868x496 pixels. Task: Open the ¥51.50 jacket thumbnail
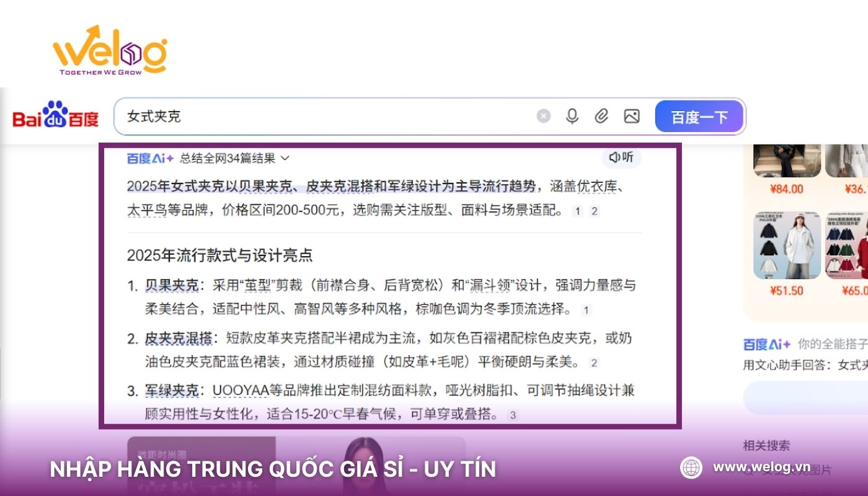pyautogui.click(x=786, y=245)
